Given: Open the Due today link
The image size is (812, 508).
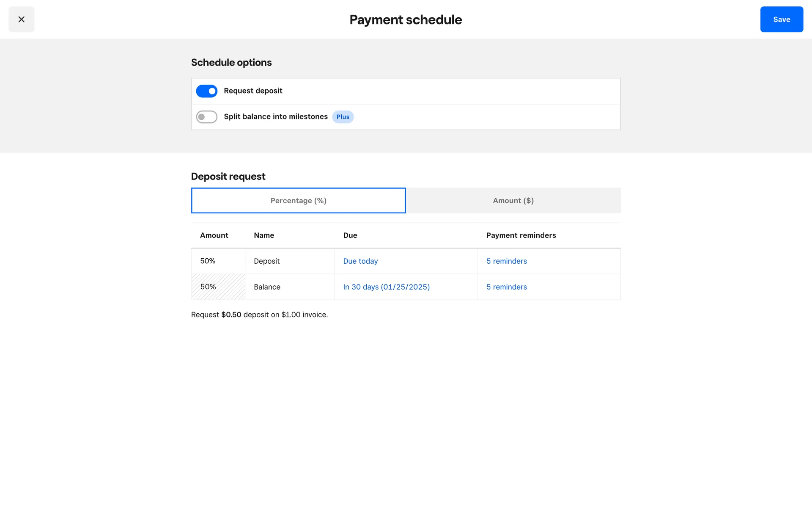Looking at the screenshot, I should pyautogui.click(x=360, y=261).
